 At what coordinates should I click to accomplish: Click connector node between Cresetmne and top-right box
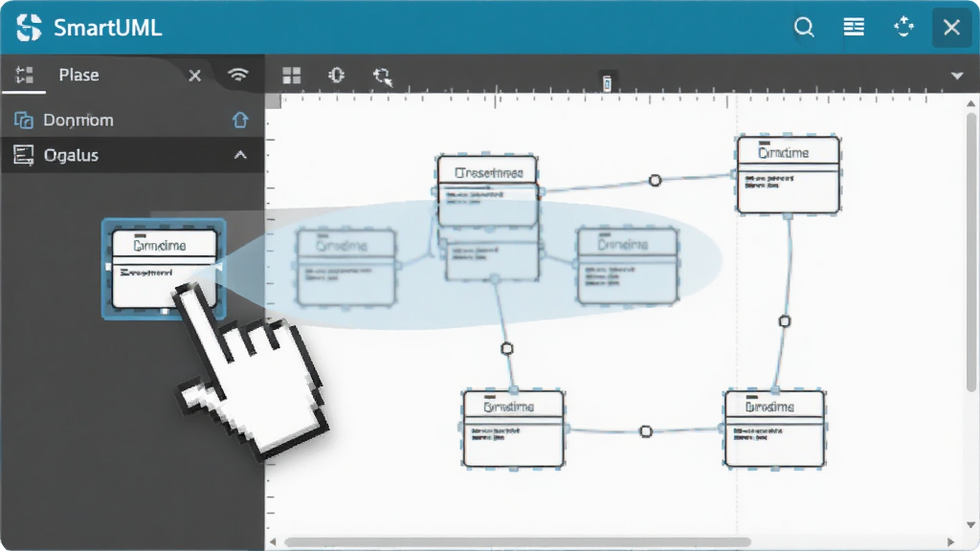click(655, 181)
